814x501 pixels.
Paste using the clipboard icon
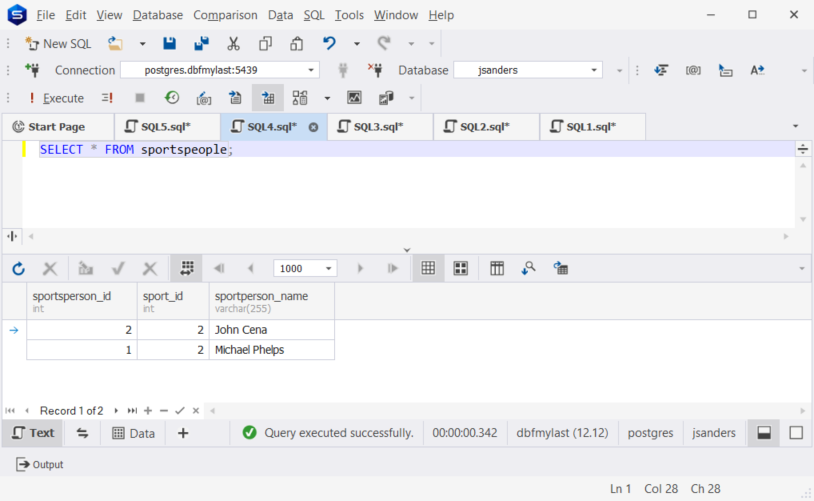click(x=296, y=44)
